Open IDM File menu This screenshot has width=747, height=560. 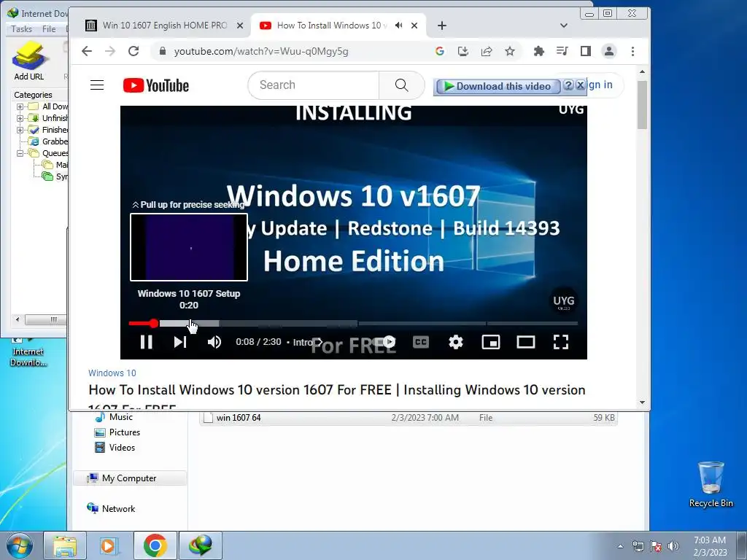click(x=49, y=29)
